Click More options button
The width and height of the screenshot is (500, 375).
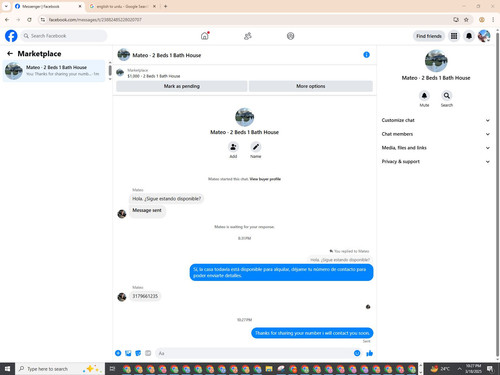click(311, 86)
